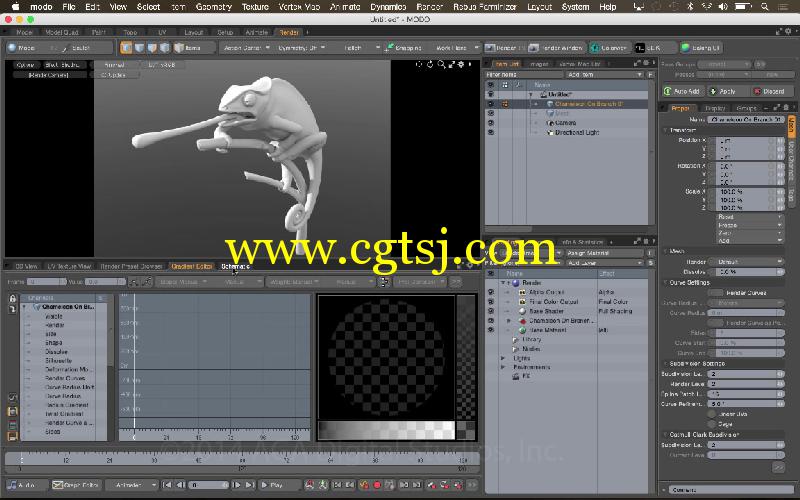The width and height of the screenshot is (800, 500).
Task: Go to the last frame
Action: 249,485
